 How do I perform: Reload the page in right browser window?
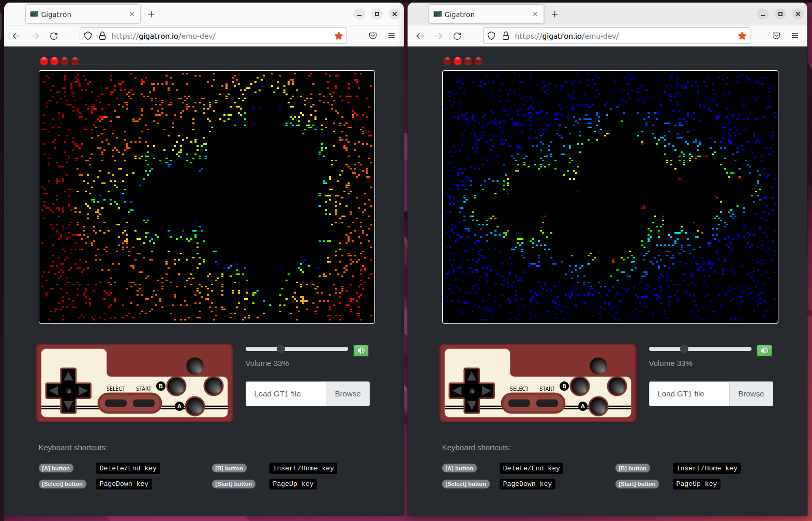click(457, 36)
